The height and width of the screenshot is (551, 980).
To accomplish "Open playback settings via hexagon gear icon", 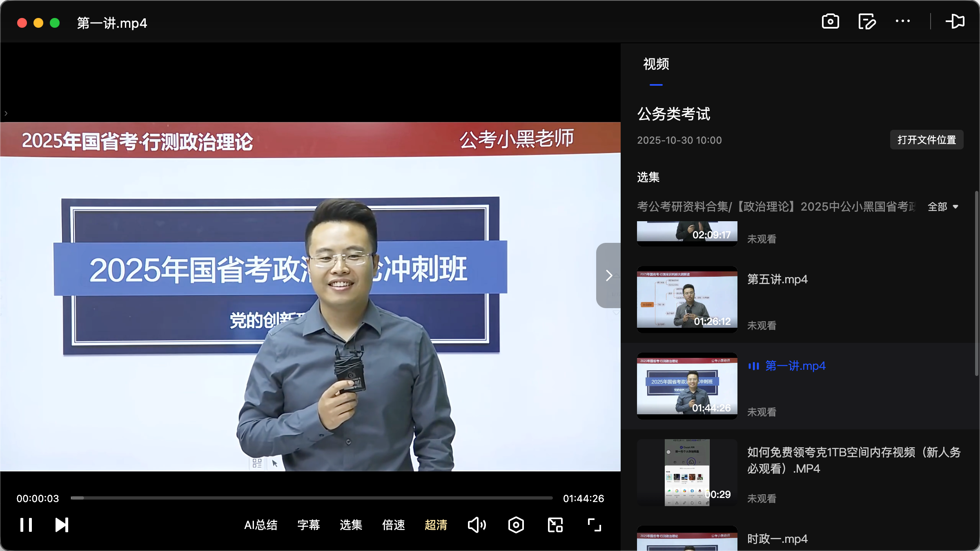I will coord(516,525).
